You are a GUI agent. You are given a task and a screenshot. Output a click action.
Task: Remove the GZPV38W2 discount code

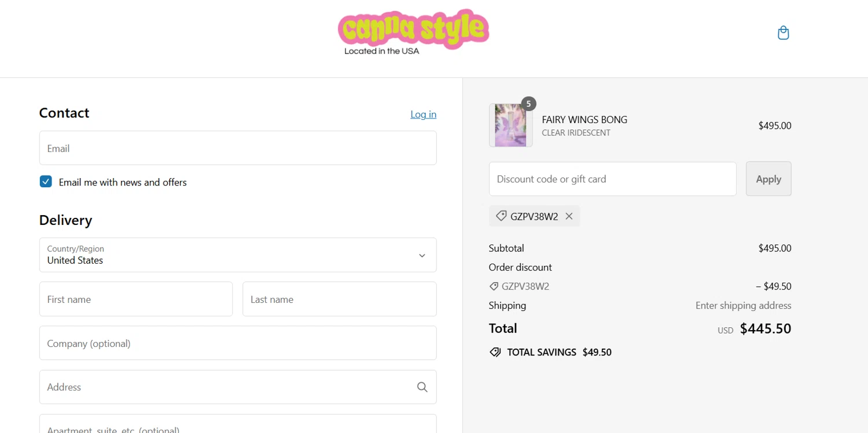pyautogui.click(x=569, y=216)
